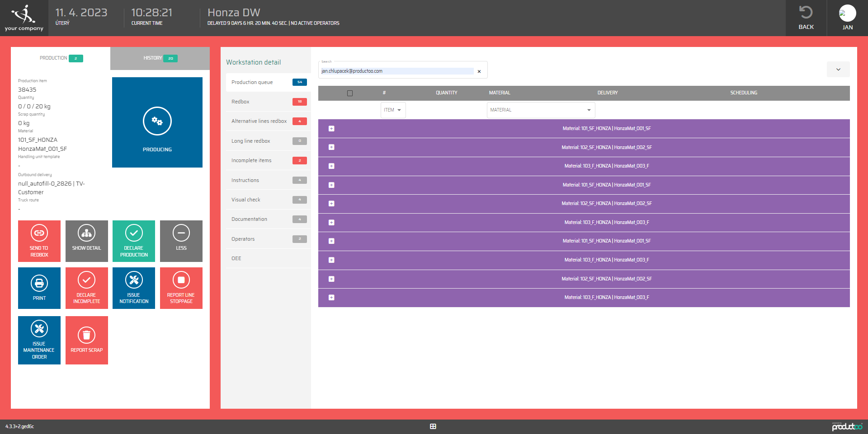Clear the search field with X
This screenshot has height=434, width=868.
(x=479, y=71)
